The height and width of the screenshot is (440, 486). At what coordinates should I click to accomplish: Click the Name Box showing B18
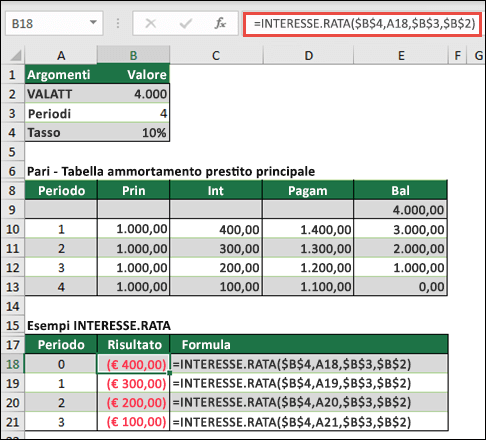click(54, 23)
